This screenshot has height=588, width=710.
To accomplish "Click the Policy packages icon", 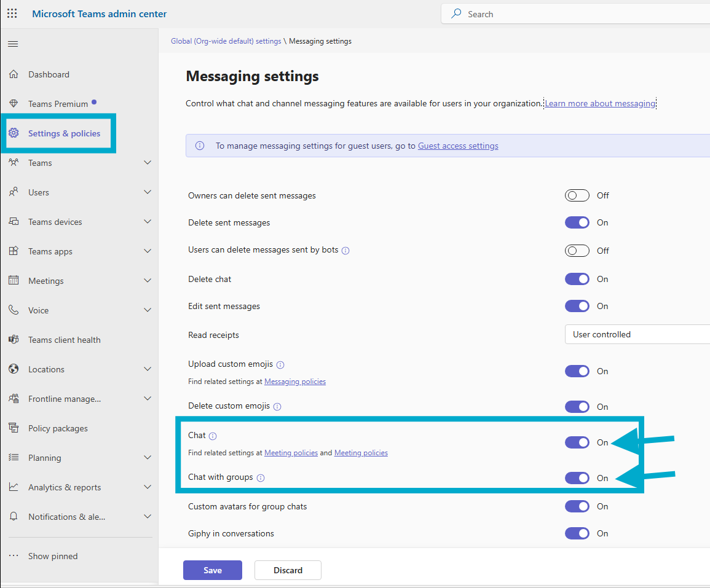I will pyautogui.click(x=14, y=428).
